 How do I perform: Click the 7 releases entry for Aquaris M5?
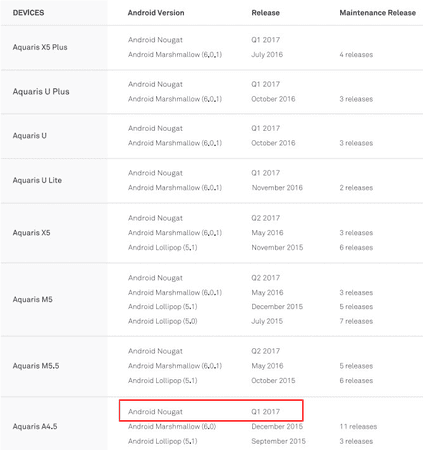(356, 321)
